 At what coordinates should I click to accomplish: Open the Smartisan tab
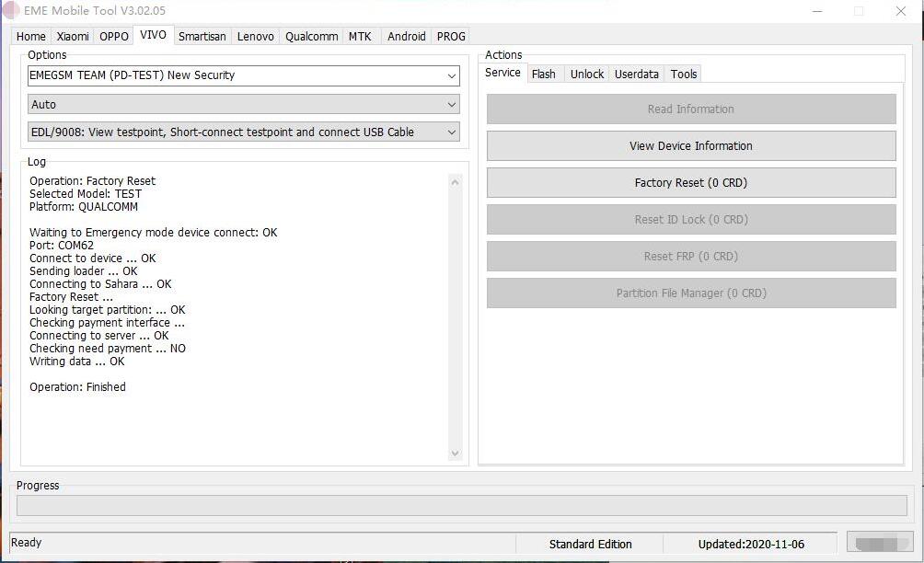(x=202, y=37)
